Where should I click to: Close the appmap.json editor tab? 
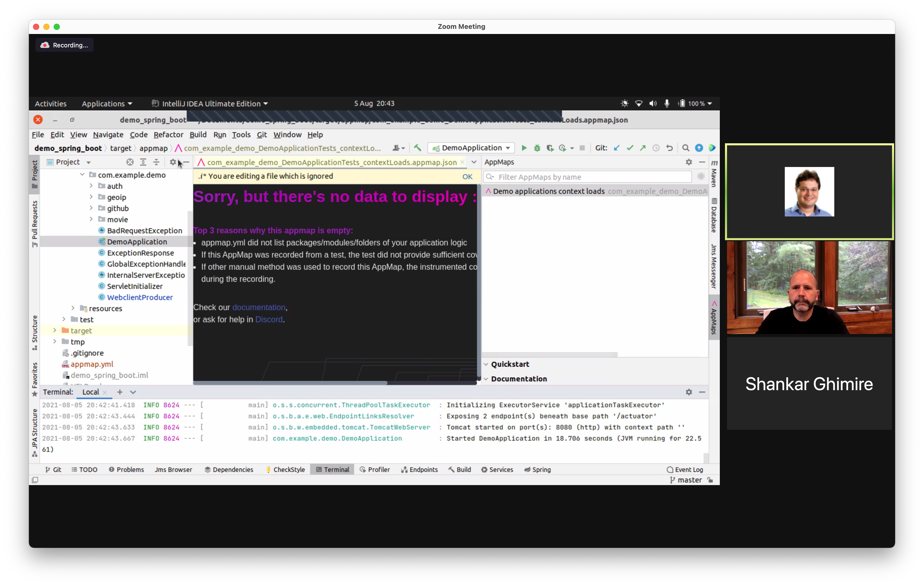[462, 162]
